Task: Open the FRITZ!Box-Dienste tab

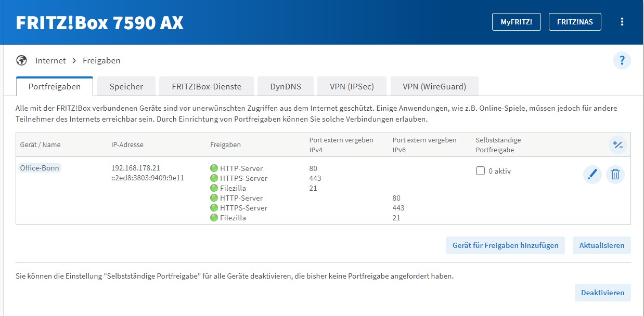Action: click(207, 86)
